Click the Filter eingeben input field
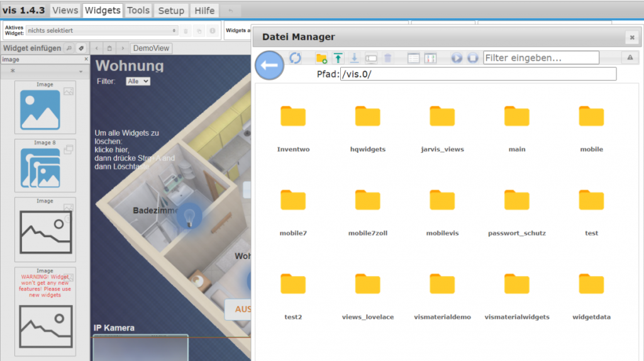 coord(541,58)
